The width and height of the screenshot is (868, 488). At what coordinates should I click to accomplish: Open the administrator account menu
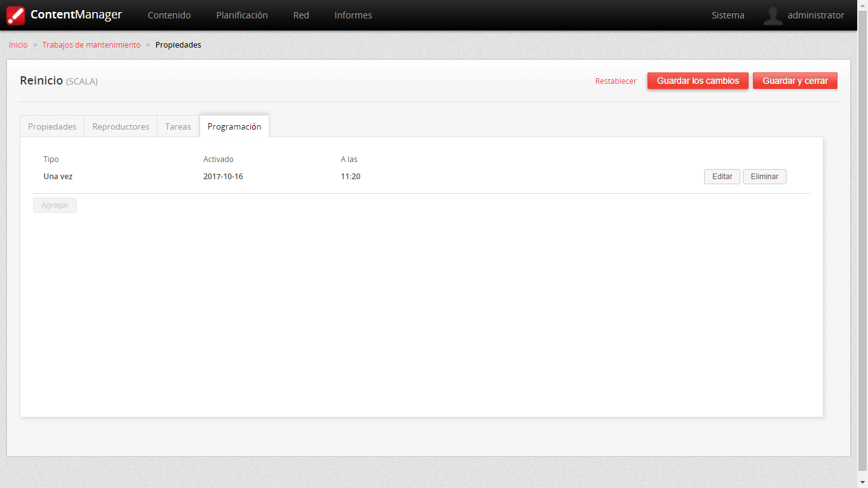(x=816, y=15)
